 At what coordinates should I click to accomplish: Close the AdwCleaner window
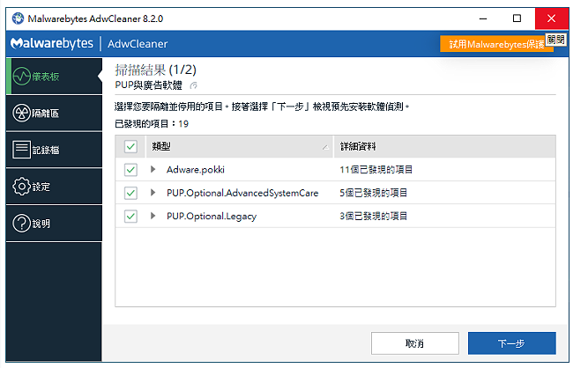551,18
